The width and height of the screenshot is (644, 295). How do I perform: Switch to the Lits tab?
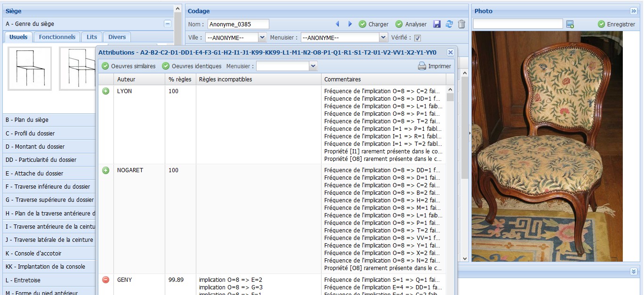tap(92, 37)
